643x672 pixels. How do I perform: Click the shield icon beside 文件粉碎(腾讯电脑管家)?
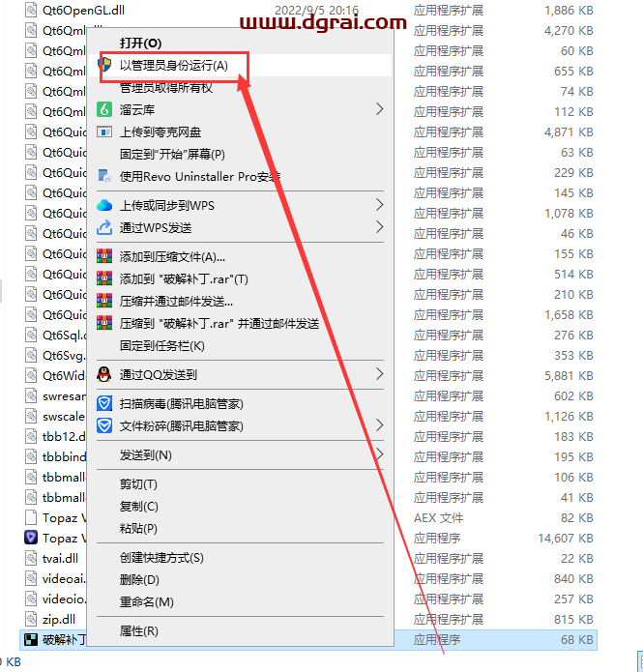click(104, 425)
